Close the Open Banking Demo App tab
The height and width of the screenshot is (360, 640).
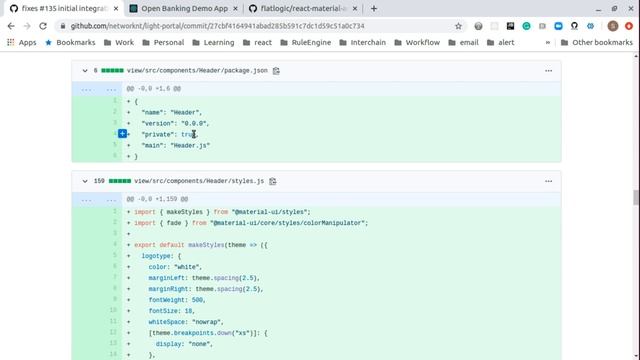click(236, 9)
